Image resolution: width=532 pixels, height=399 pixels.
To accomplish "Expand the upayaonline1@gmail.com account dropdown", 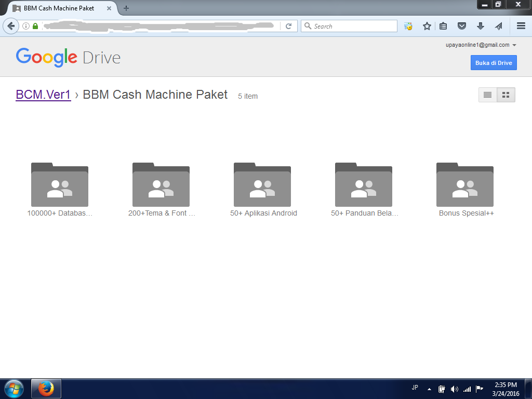I will tap(481, 45).
